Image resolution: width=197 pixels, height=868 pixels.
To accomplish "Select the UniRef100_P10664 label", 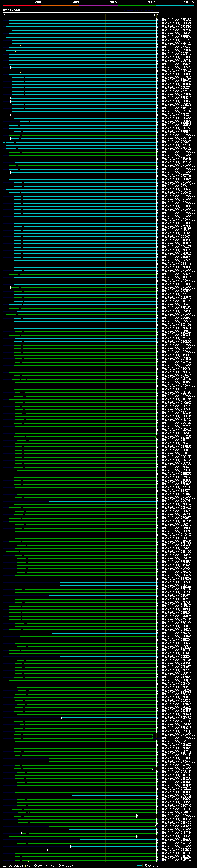I will 176,568.
